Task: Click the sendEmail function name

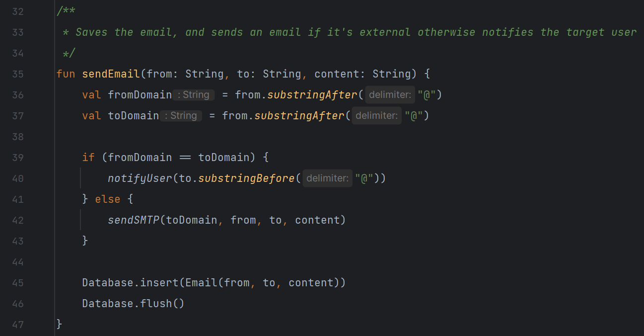Action: [111, 74]
